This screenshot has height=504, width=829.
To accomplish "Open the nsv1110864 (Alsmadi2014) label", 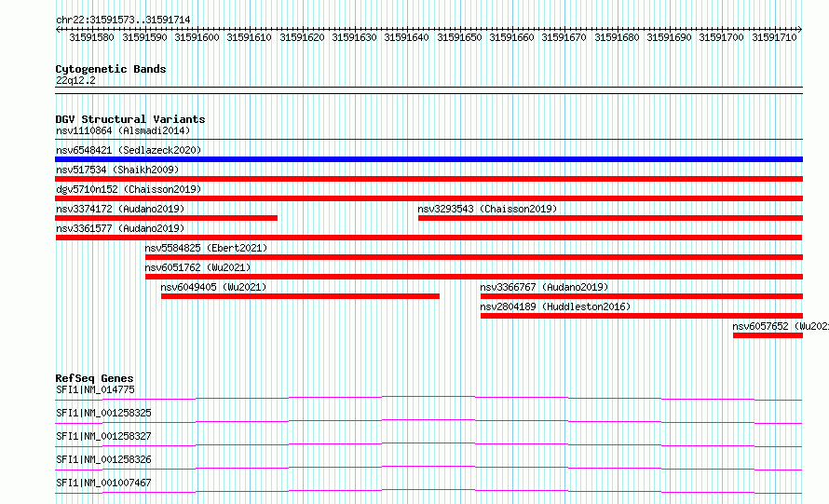I will click(123, 130).
